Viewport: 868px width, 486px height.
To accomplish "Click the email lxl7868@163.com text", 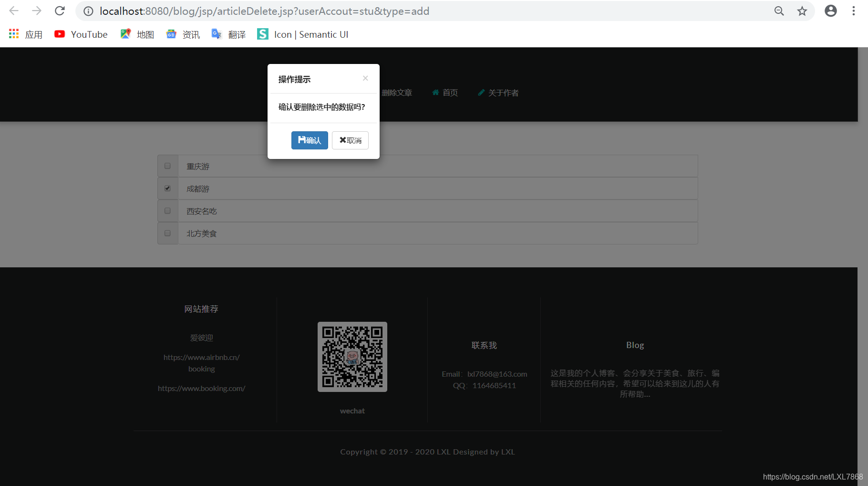I will coord(497,374).
